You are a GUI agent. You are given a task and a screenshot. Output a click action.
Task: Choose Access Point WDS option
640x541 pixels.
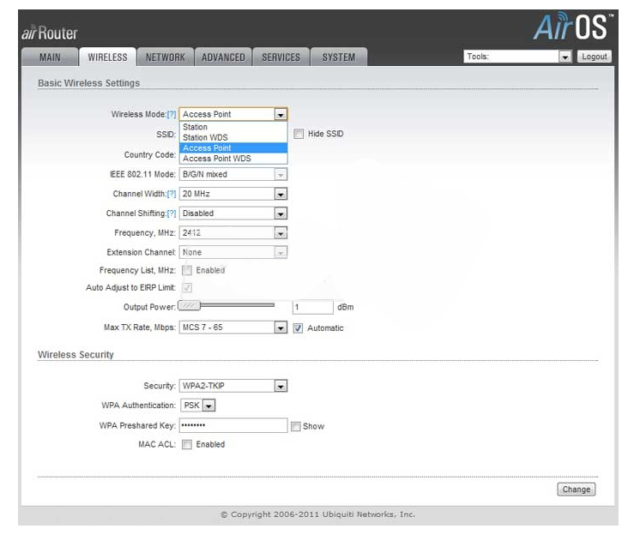click(233, 158)
